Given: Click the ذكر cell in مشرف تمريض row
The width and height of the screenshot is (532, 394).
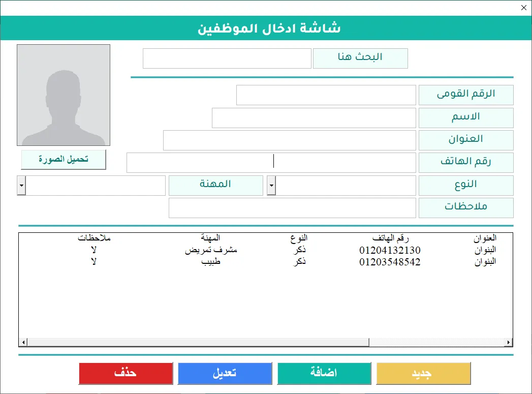Looking at the screenshot, I should [x=299, y=250].
